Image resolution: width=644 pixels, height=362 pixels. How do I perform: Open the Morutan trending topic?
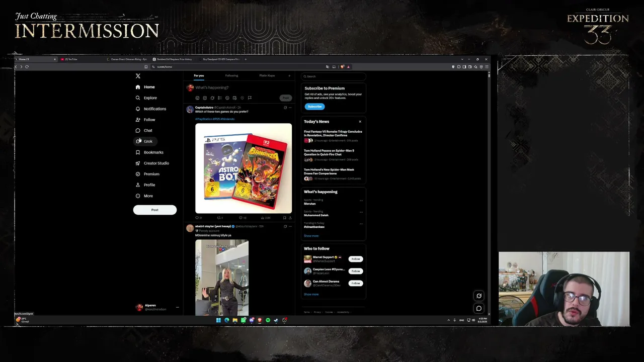[310, 204]
